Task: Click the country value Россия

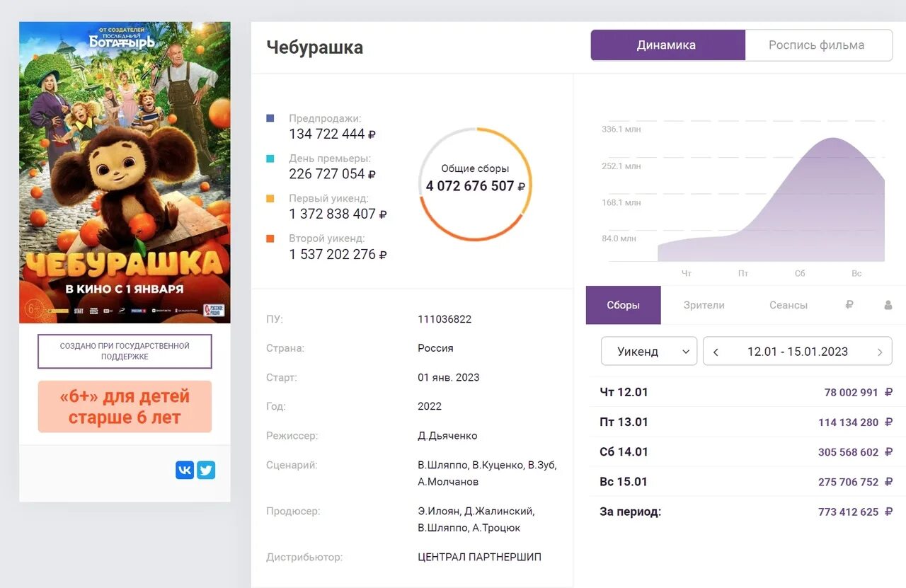Action: click(435, 348)
